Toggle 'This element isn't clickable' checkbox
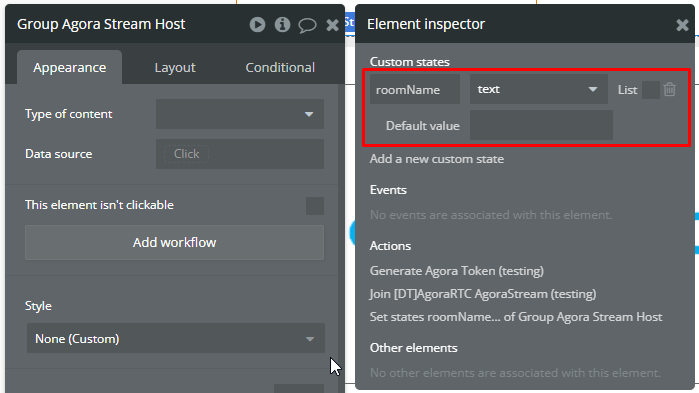 (x=315, y=205)
